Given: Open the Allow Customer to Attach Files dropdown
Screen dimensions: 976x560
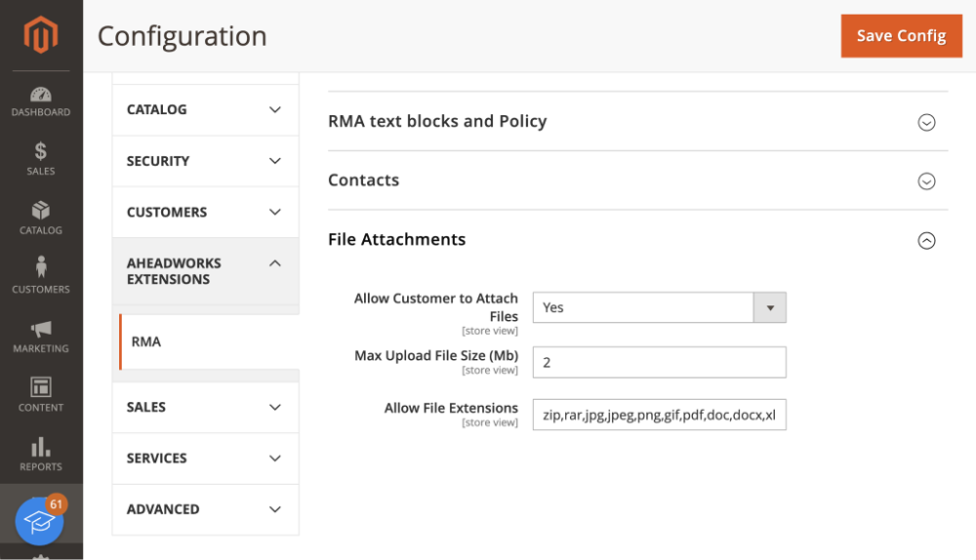Looking at the screenshot, I should (x=659, y=307).
